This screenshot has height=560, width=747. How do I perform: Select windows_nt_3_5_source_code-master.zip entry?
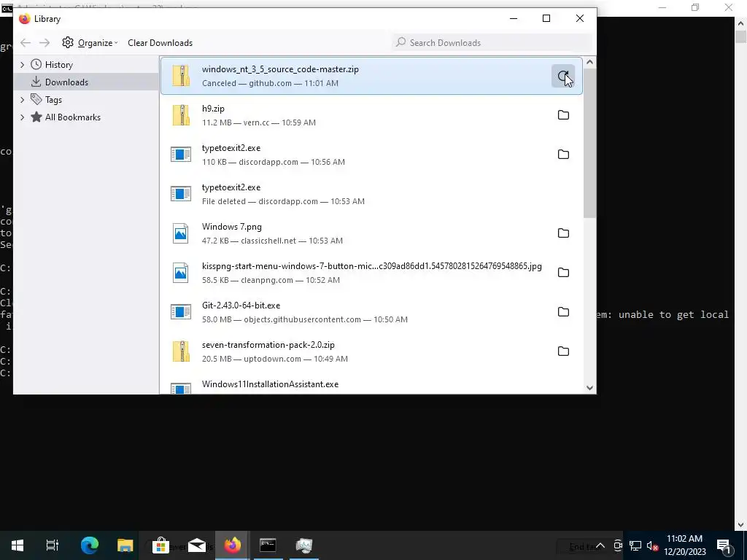click(371, 76)
